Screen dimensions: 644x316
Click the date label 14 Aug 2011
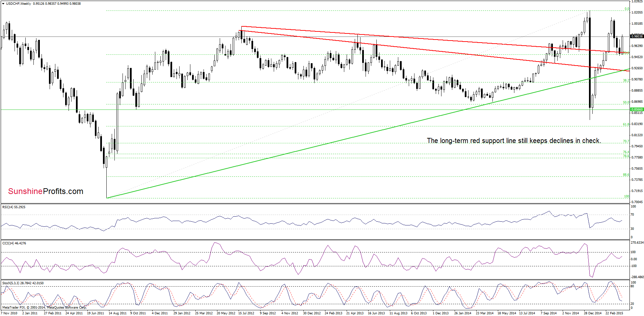tap(117, 313)
